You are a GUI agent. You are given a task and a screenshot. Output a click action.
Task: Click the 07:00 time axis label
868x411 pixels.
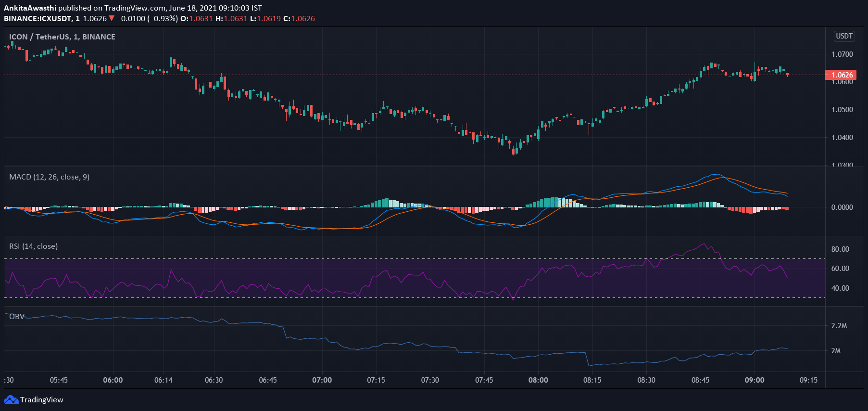322,380
